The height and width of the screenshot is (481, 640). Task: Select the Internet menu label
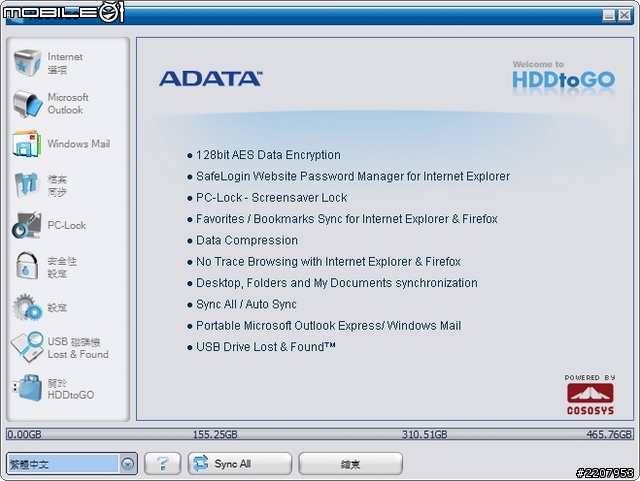(65, 63)
